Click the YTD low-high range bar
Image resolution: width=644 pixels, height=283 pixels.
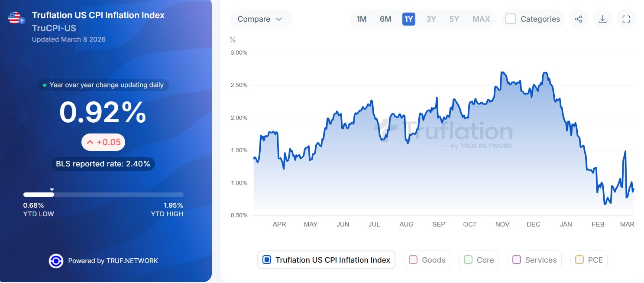coord(103,195)
